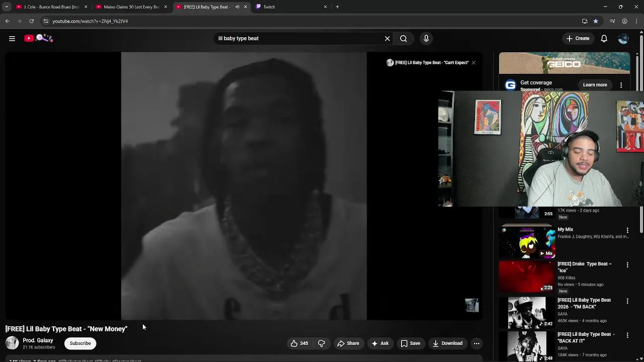Mute the playing Lil Baby tab

237,7
